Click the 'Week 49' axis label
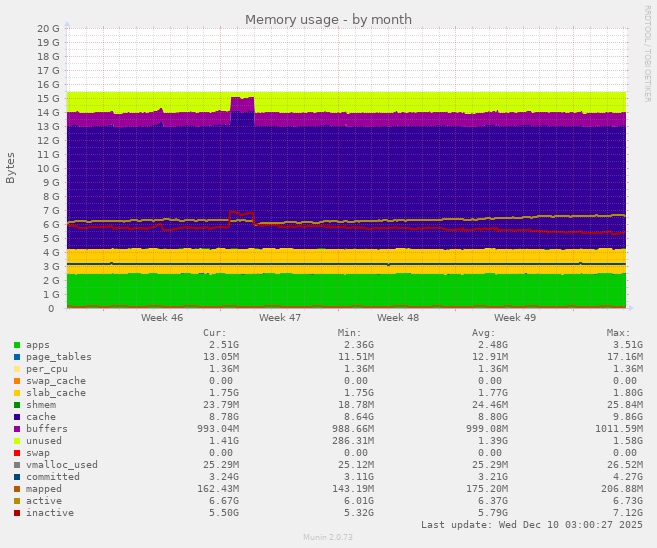657x548 pixels. [x=515, y=318]
